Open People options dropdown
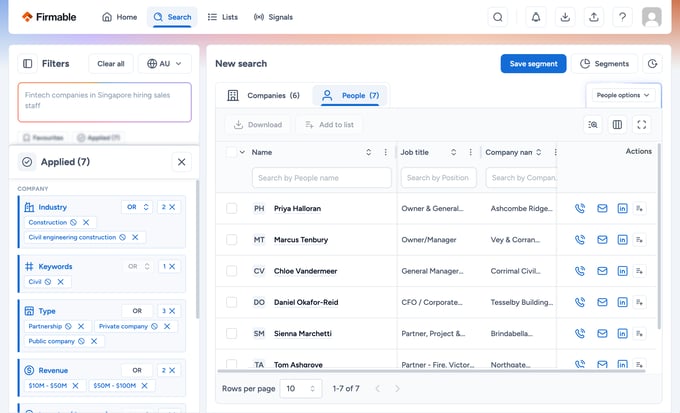The image size is (680, 413). (x=623, y=95)
